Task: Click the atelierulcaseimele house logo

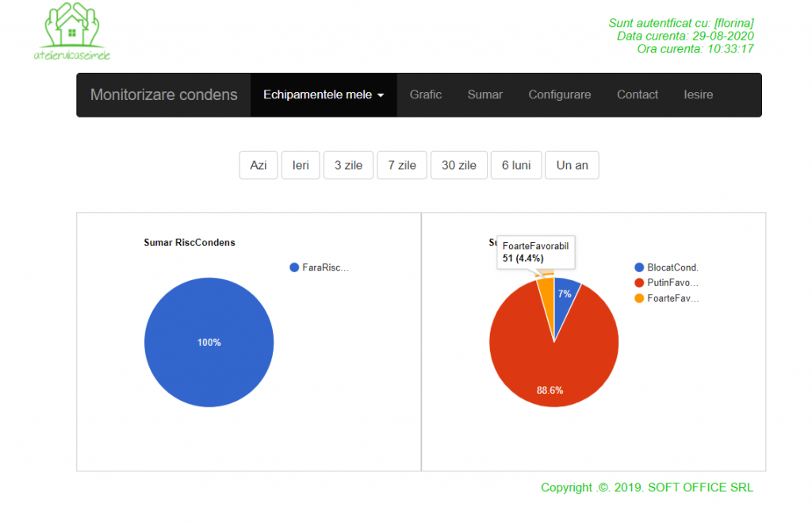Action: [71, 32]
